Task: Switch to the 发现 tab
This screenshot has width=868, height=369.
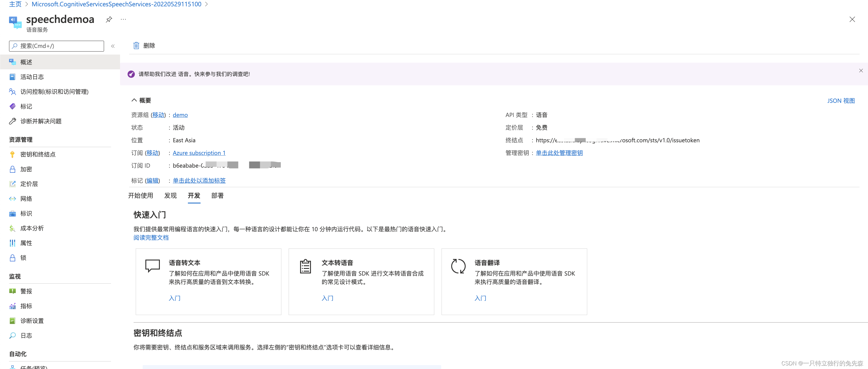Action: click(x=170, y=196)
